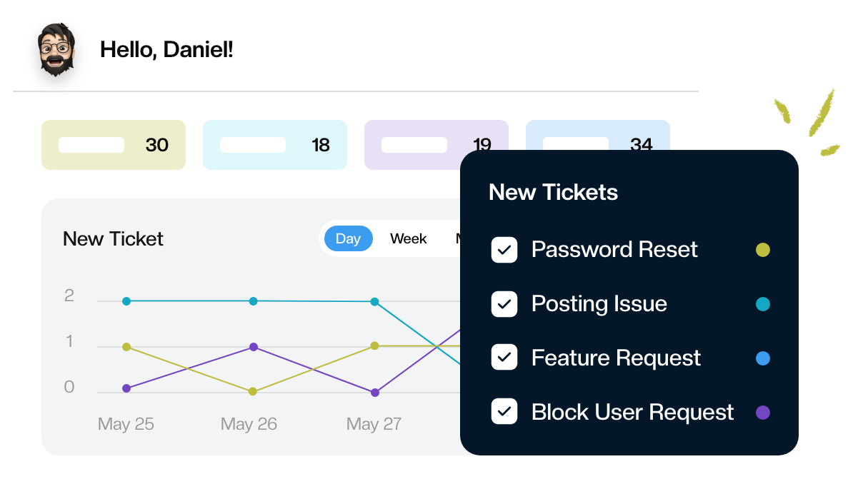Click the teal data point above May 25
Screen dimensions: 868x484
[126, 301]
